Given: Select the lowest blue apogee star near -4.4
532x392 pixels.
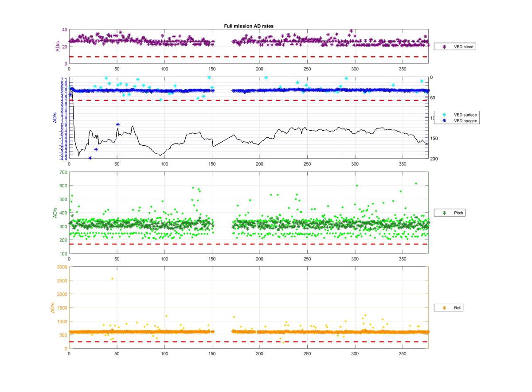Looking at the screenshot, I should coord(90,158).
